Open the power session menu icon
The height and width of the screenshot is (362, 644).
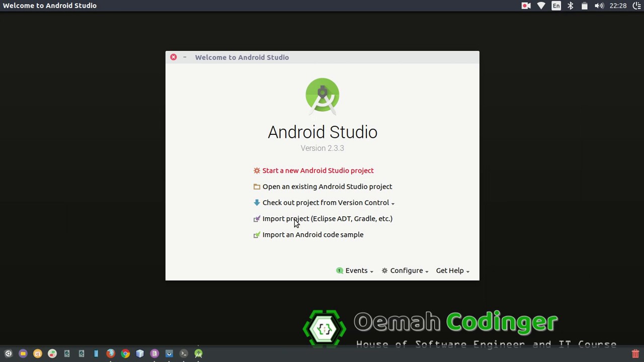[636, 6]
